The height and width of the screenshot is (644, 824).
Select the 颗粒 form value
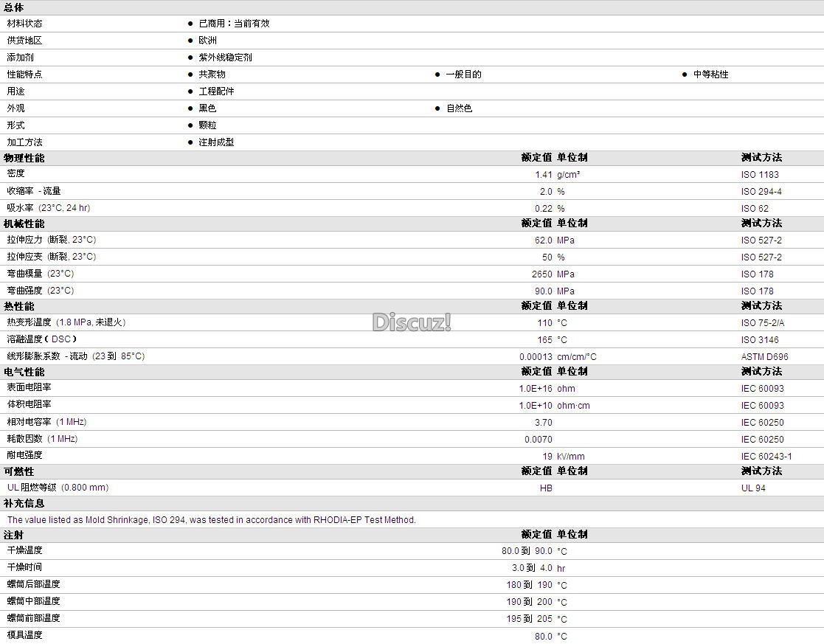[207, 125]
